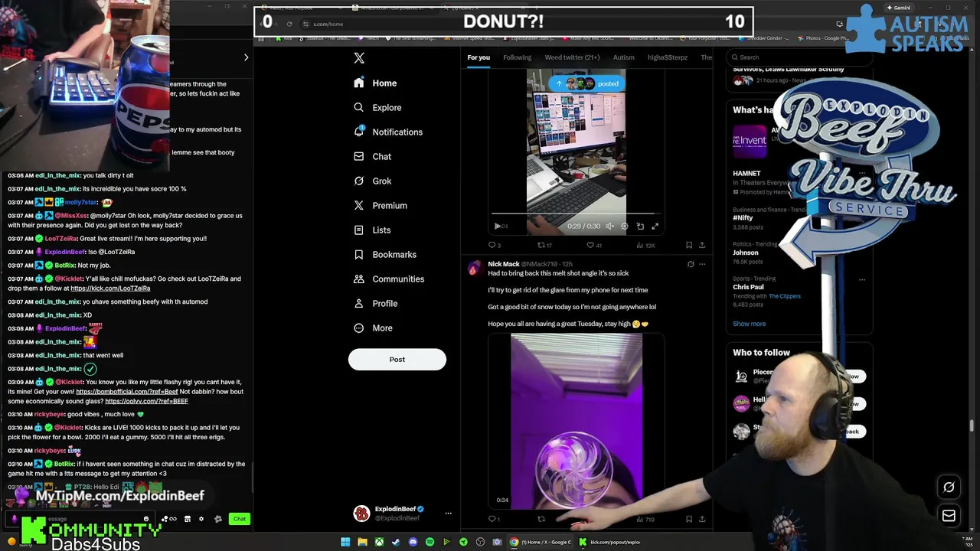
Task: Open bombofficial.com link in chat
Action: [x=127, y=392]
